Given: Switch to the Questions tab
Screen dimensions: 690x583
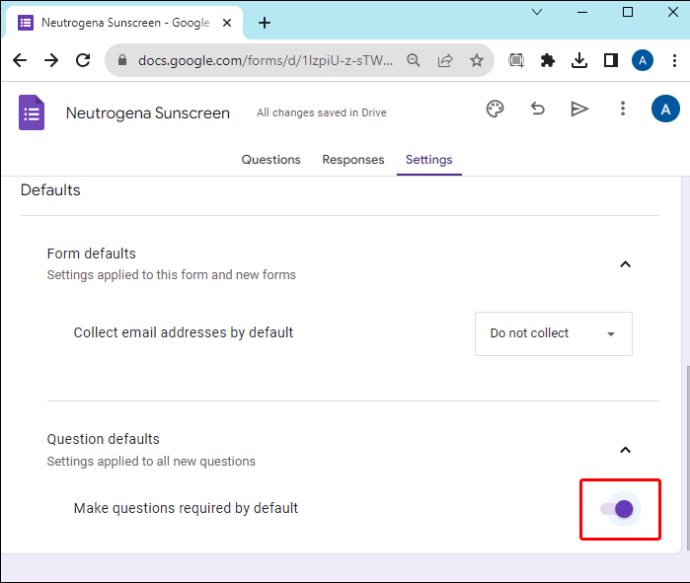Looking at the screenshot, I should 271,159.
